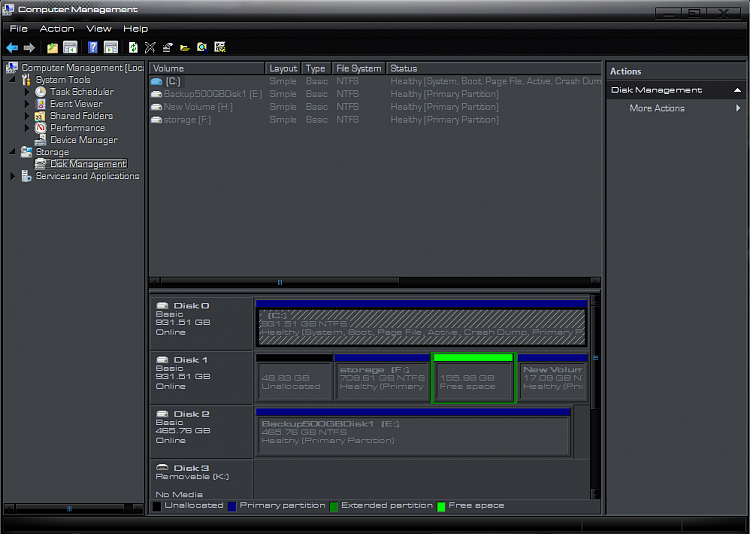Click the Refresh toolbar icon

(x=133, y=47)
